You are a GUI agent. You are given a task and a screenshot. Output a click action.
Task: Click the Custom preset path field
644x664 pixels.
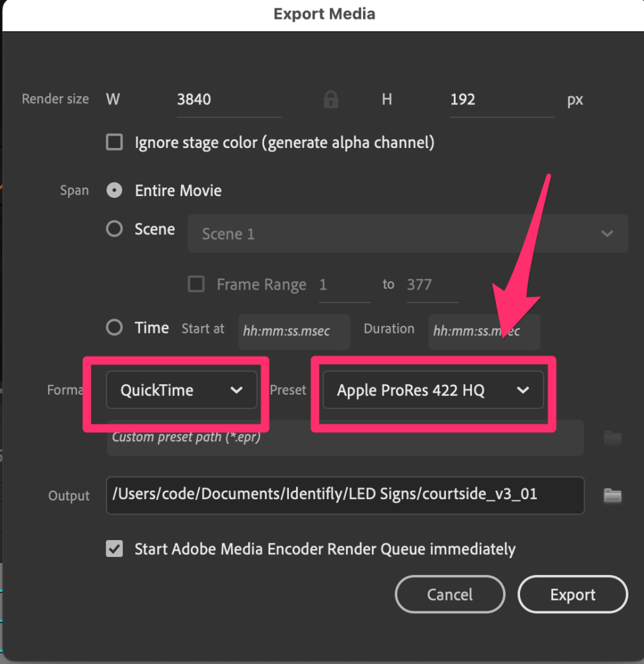coord(345,437)
